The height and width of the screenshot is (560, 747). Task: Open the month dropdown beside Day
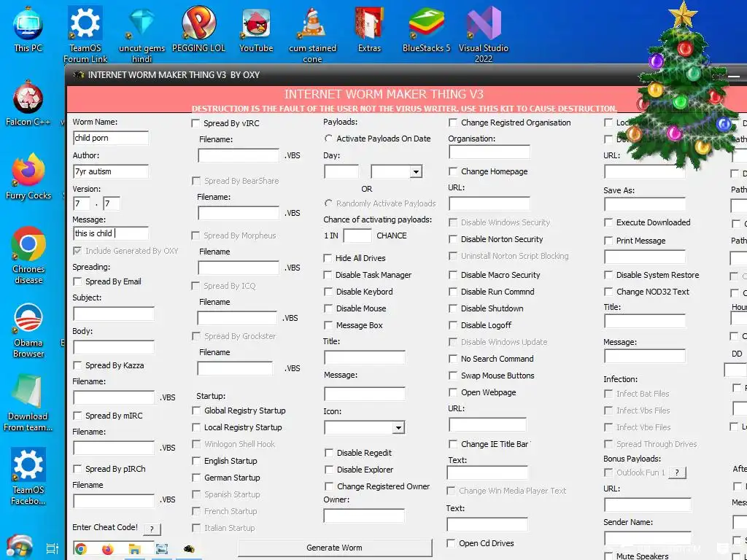(416, 172)
